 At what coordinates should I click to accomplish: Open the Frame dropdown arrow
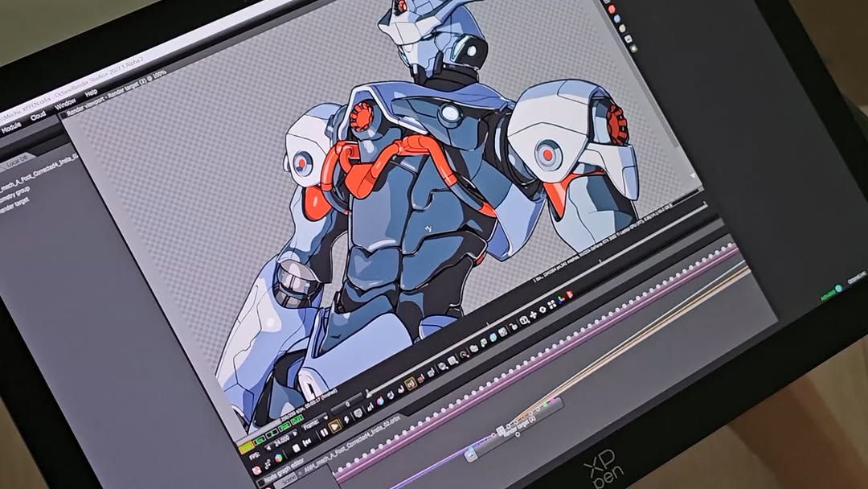point(326,417)
